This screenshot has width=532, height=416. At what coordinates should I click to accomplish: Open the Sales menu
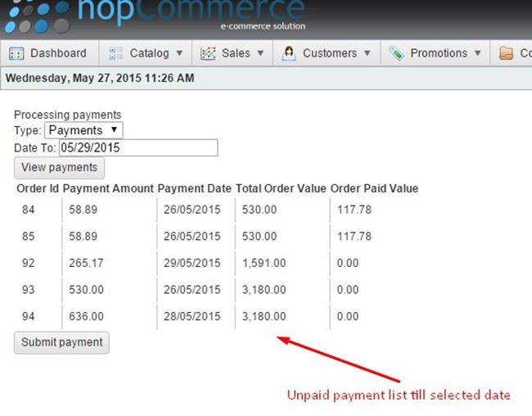pos(232,53)
